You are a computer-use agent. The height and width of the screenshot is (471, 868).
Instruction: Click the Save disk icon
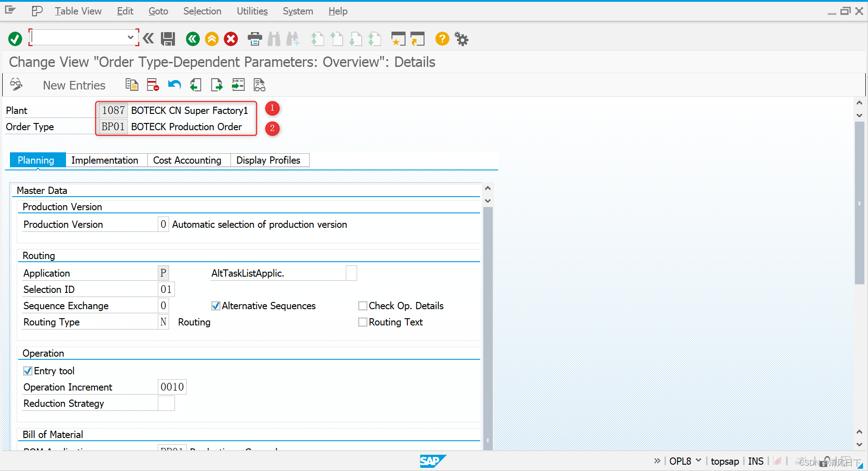(x=168, y=39)
